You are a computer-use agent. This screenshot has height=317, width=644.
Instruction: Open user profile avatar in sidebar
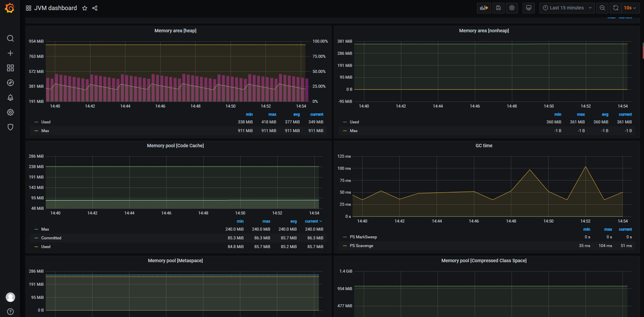point(10,297)
